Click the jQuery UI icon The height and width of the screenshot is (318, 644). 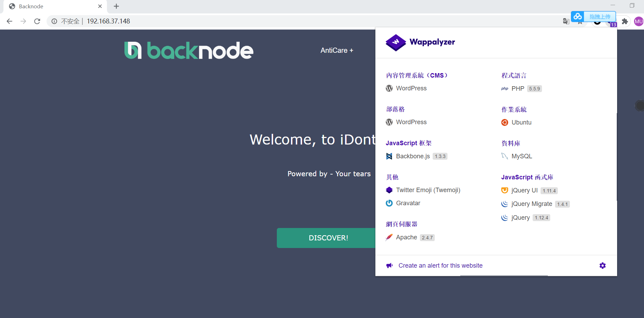pyautogui.click(x=505, y=190)
